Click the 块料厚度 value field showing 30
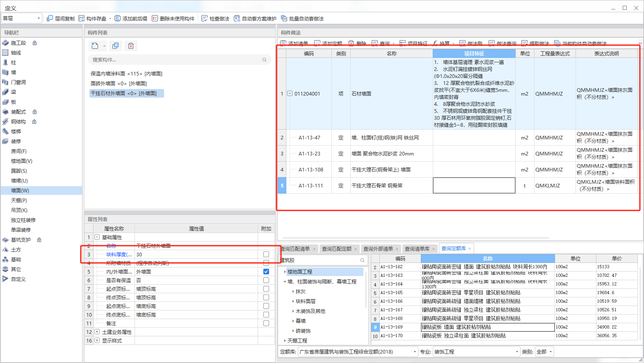Screen dimensions: 644x363 (196, 254)
